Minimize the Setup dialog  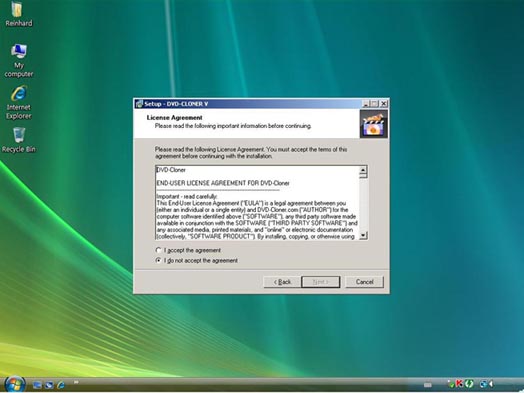366,104
